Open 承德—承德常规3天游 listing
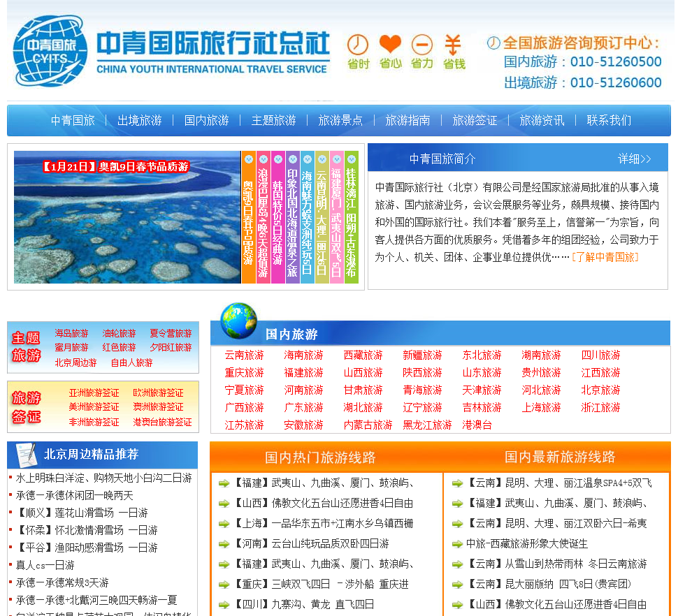Image resolution: width=678 pixels, height=616 pixels. (62, 583)
